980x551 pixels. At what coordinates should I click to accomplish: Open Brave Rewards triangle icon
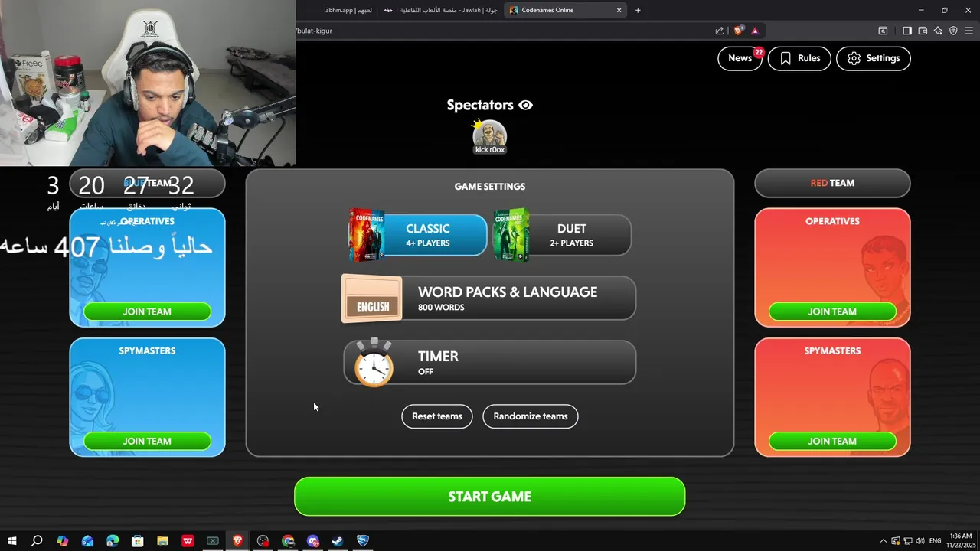coord(755,31)
